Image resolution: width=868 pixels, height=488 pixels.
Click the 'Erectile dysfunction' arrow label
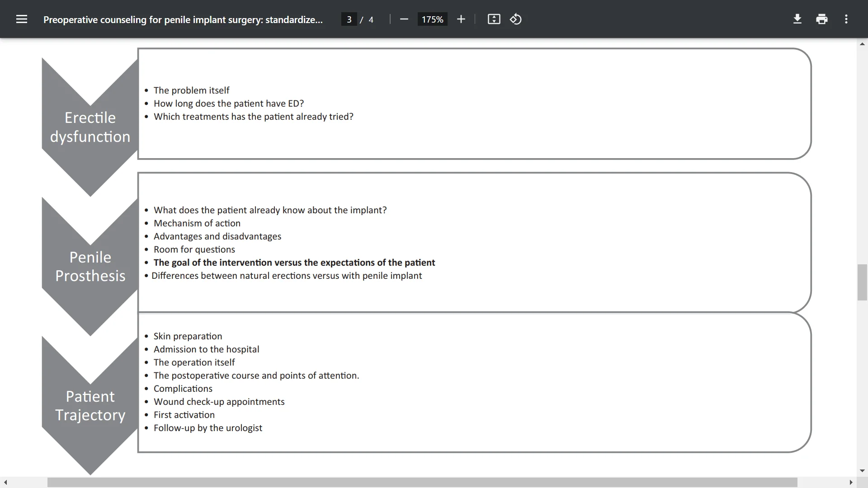pos(90,127)
